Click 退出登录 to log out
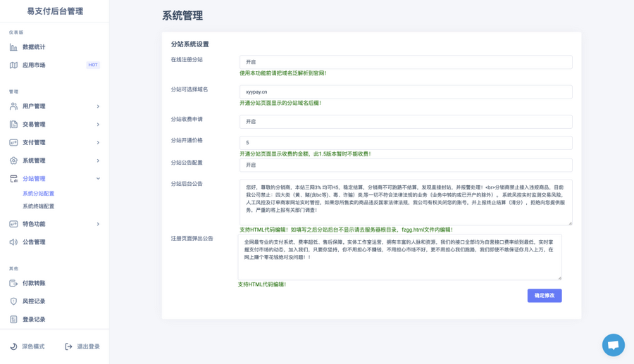 pos(82,346)
